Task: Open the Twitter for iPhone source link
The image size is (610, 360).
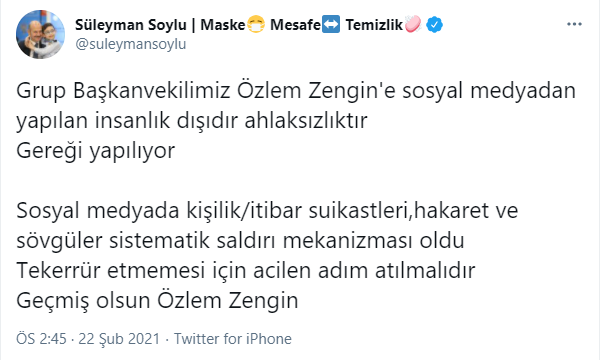Action: pos(233,339)
